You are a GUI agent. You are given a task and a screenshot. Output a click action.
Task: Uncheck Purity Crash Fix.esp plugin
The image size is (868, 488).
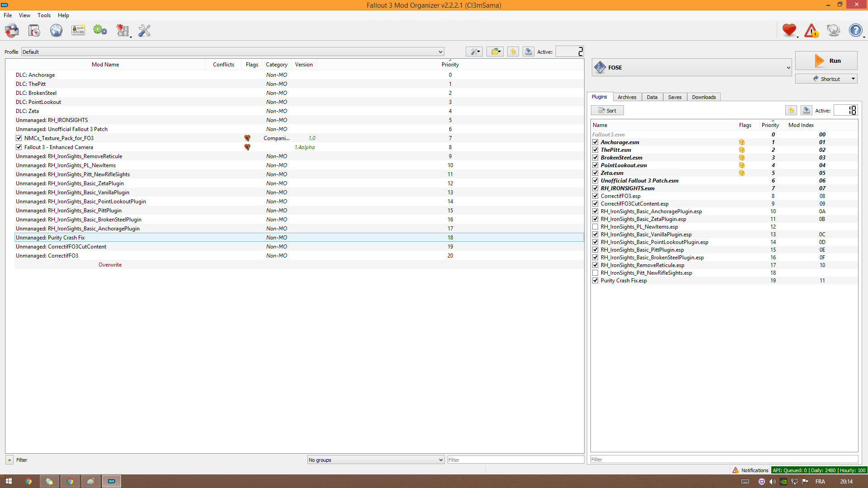click(x=595, y=281)
